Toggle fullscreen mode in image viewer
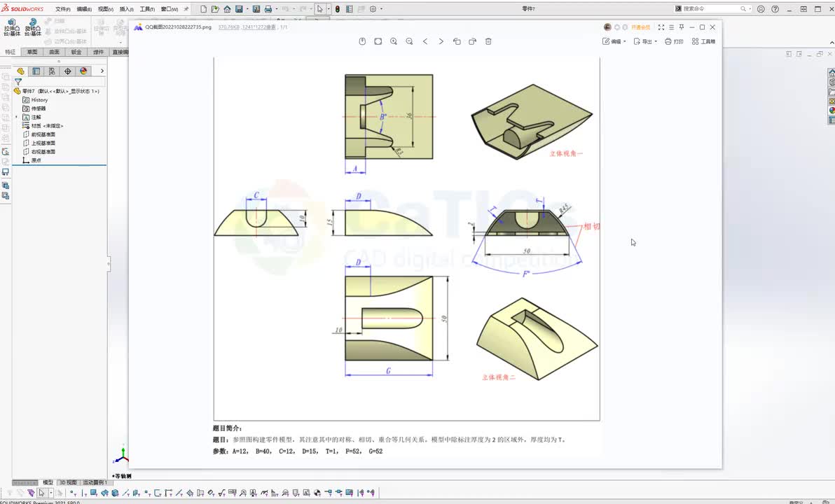Image resolution: width=835 pixels, height=504 pixels. [x=661, y=27]
